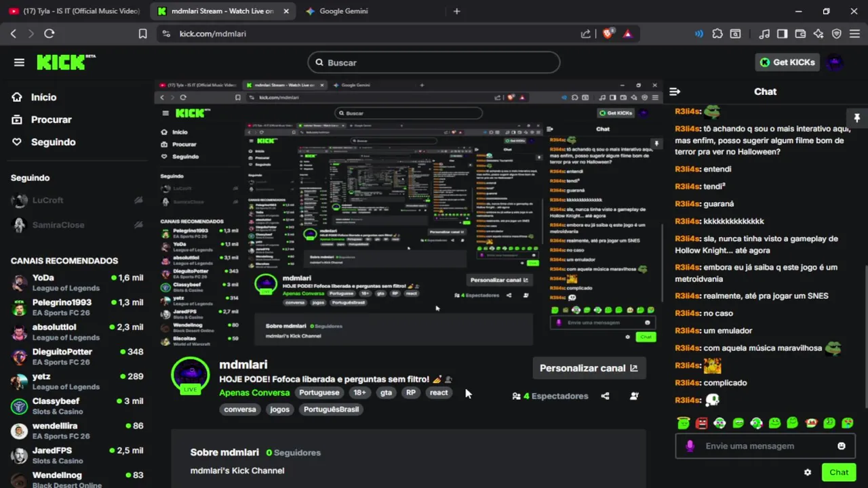Click Personalizar canal button

[x=589, y=368]
